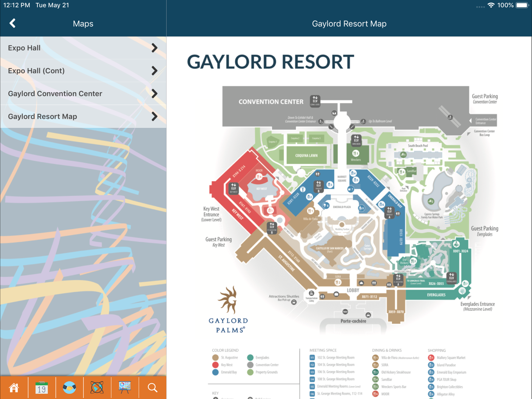Image resolution: width=532 pixels, height=399 pixels.
Task: Tap the Wreckers elevator icon on map
Action: click(356, 140)
